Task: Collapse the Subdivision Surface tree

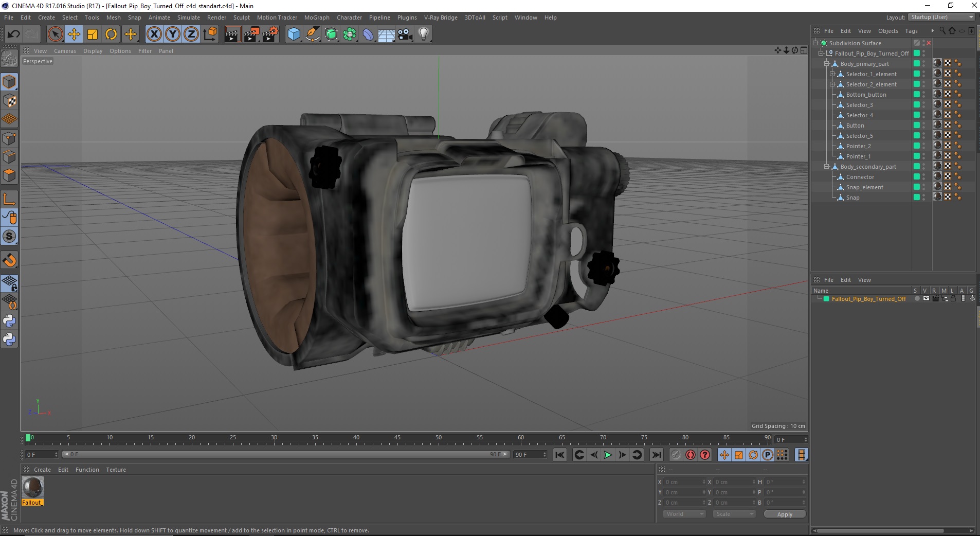Action: pyautogui.click(x=815, y=43)
